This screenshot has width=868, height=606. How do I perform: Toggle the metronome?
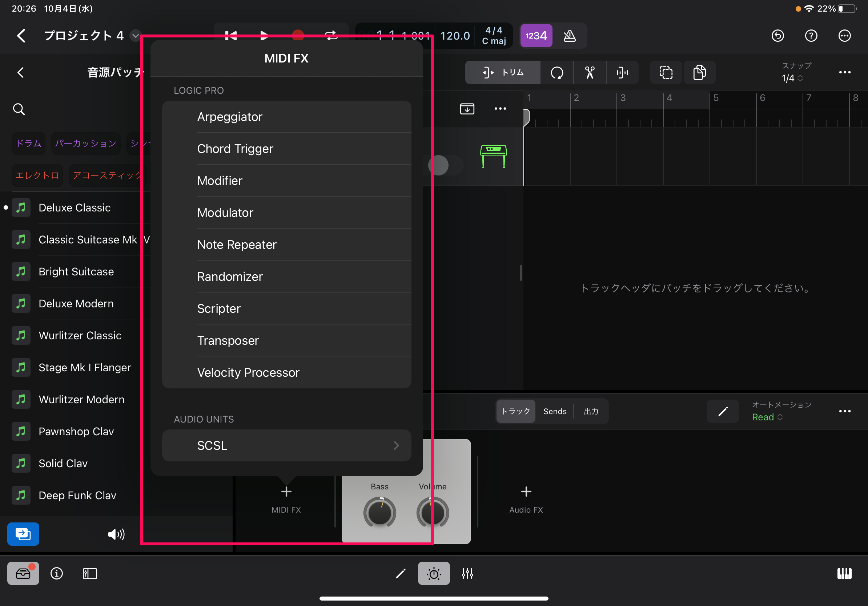[569, 36]
